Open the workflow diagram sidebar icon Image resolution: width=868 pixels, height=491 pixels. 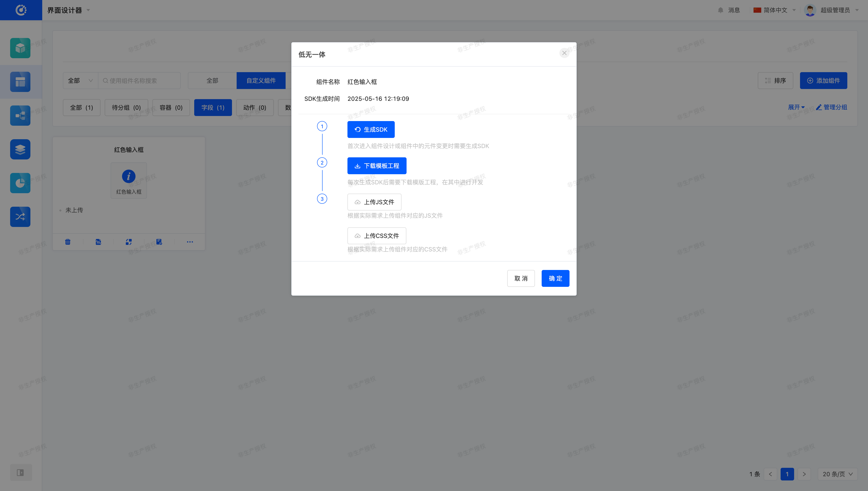[x=20, y=116]
